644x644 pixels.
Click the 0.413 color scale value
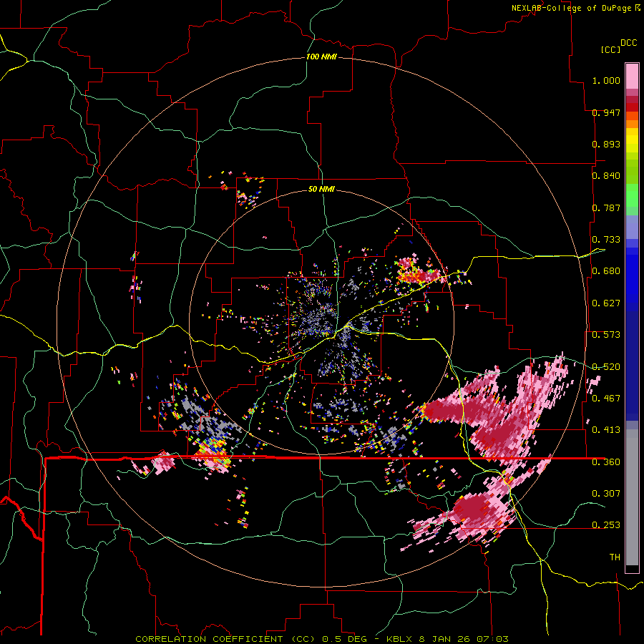click(x=606, y=430)
